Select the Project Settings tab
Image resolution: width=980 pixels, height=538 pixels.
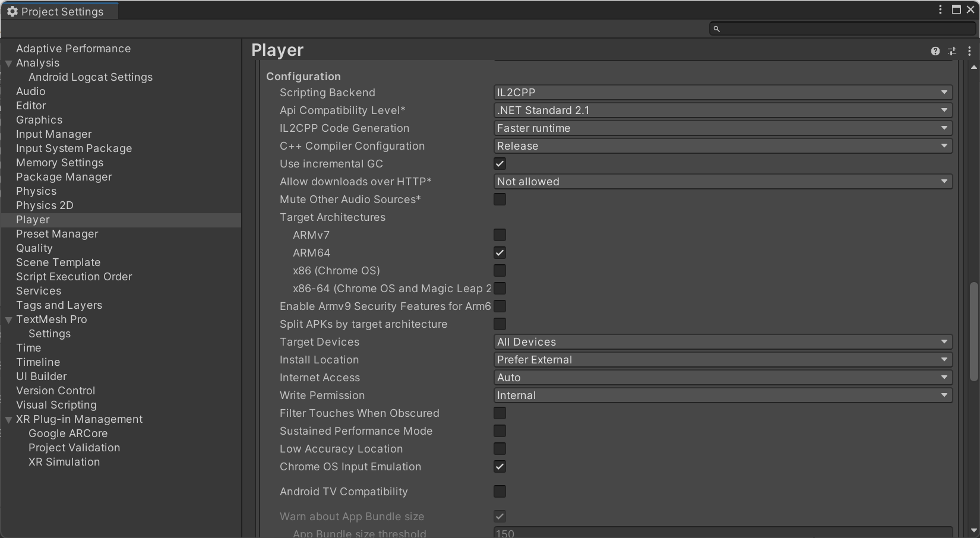coord(59,11)
